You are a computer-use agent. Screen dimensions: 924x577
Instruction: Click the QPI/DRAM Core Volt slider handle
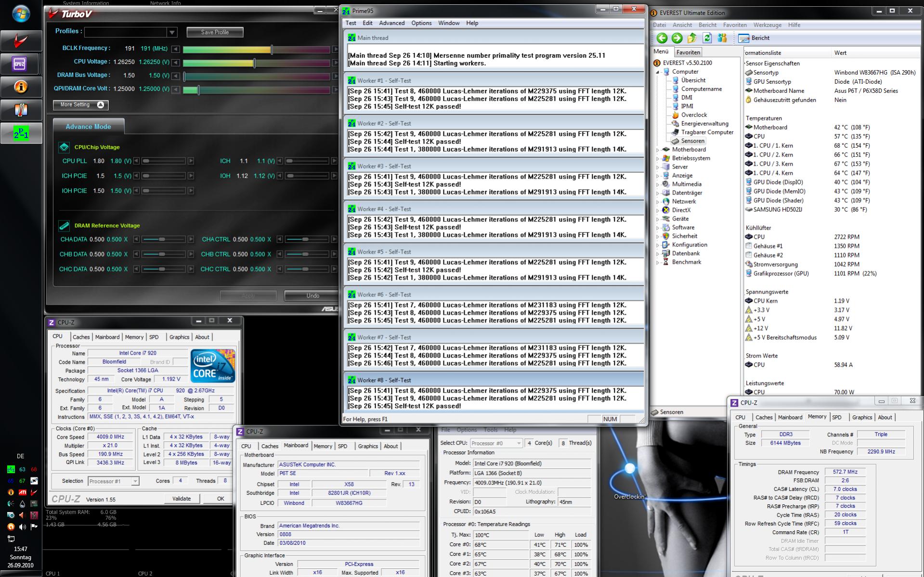198,90
